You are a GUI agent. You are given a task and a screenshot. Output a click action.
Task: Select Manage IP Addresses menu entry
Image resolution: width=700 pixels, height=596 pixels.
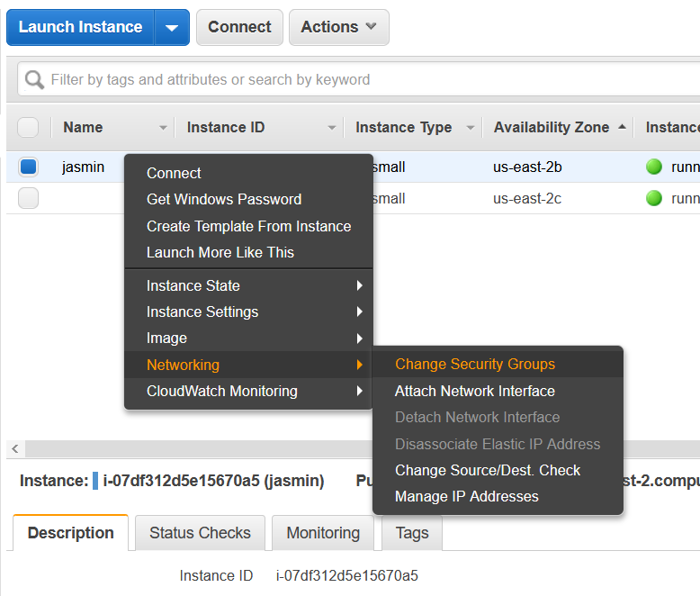coord(467,496)
